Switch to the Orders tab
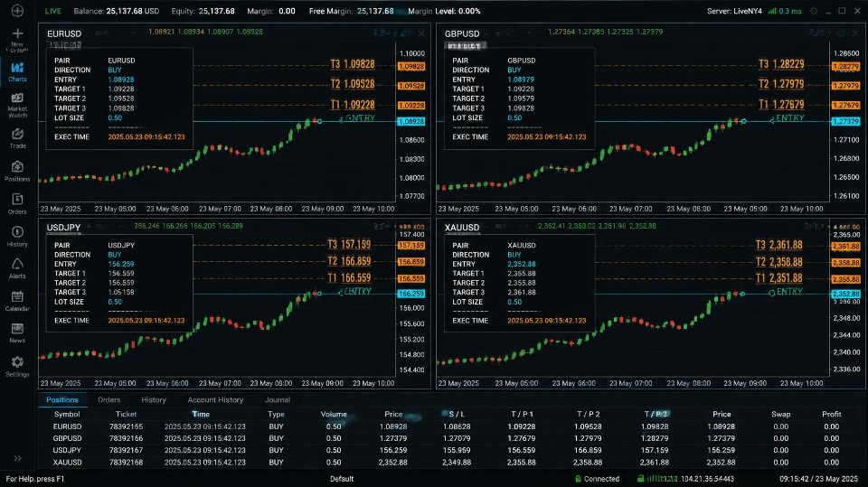 tap(108, 399)
